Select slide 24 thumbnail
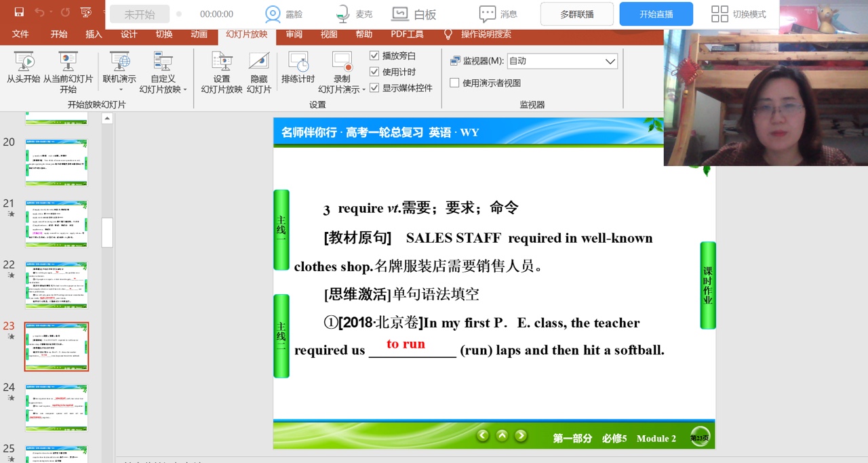Viewport: 868px width, 463px height. click(x=56, y=407)
